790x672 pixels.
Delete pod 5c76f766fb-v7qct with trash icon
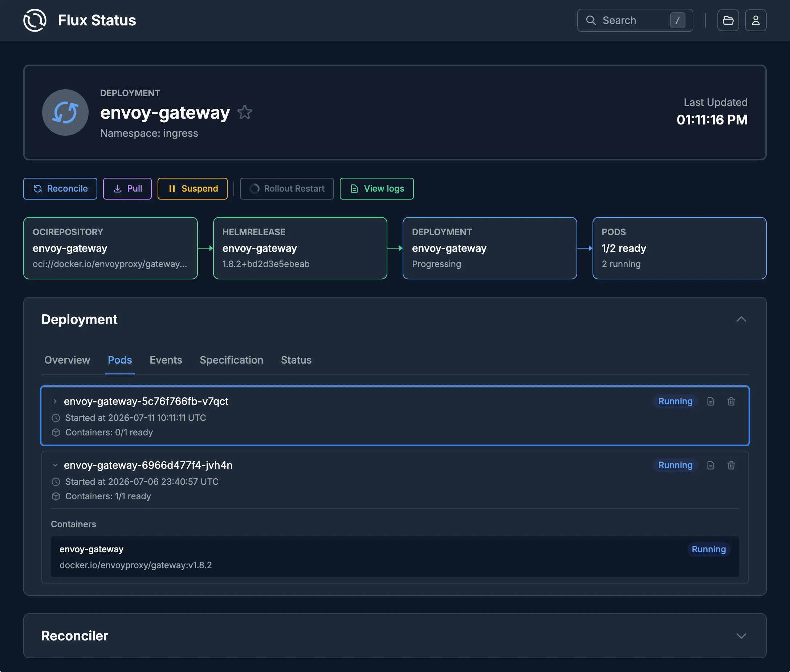[x=730, y=402]
